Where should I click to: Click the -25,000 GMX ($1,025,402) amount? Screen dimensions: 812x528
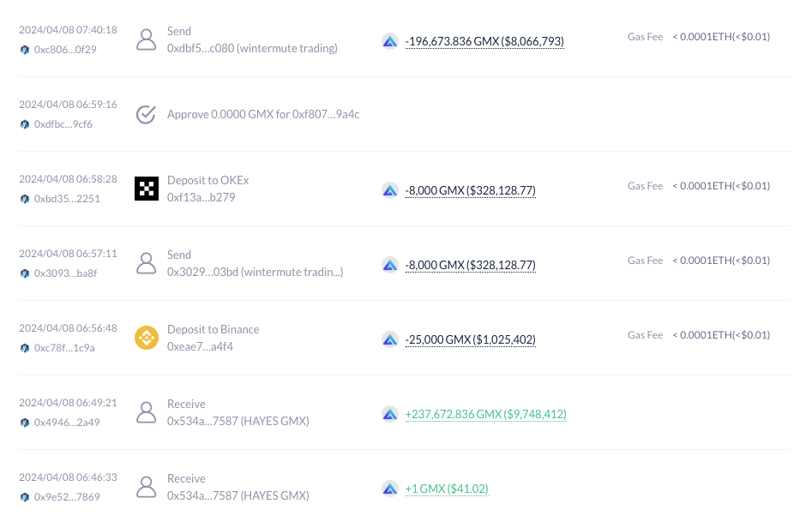470,339
